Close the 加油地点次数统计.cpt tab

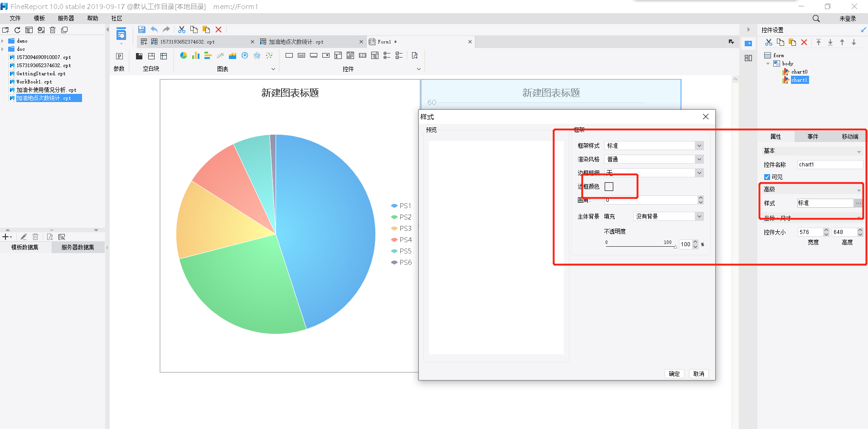click(361, 42)
